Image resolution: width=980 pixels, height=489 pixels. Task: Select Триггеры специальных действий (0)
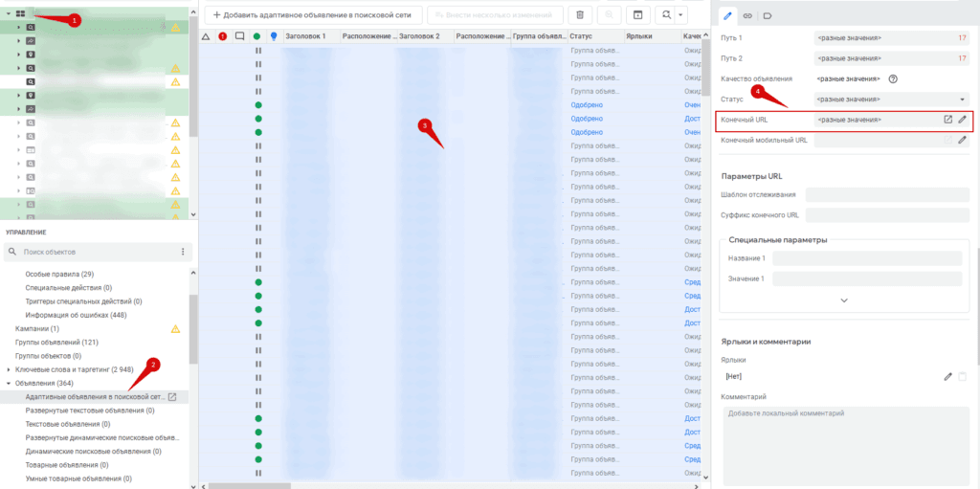[x=84, y=301]
